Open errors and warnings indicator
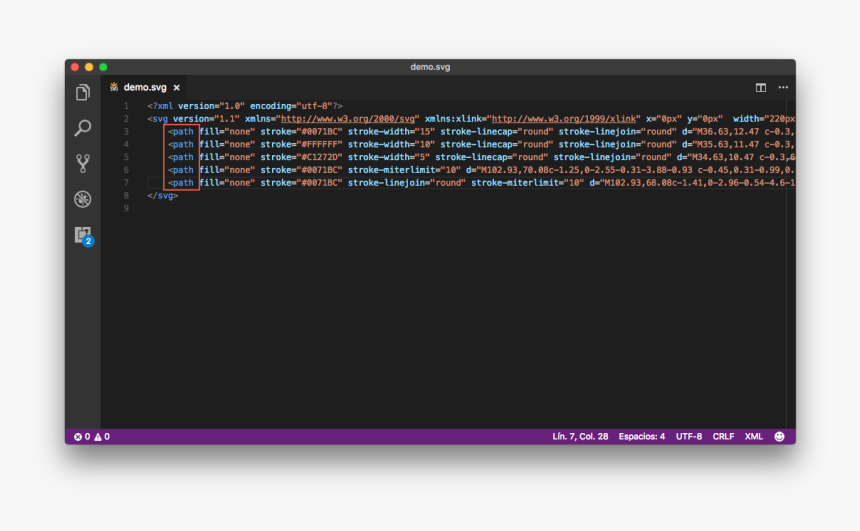860x531 pixels. [92, 437]
